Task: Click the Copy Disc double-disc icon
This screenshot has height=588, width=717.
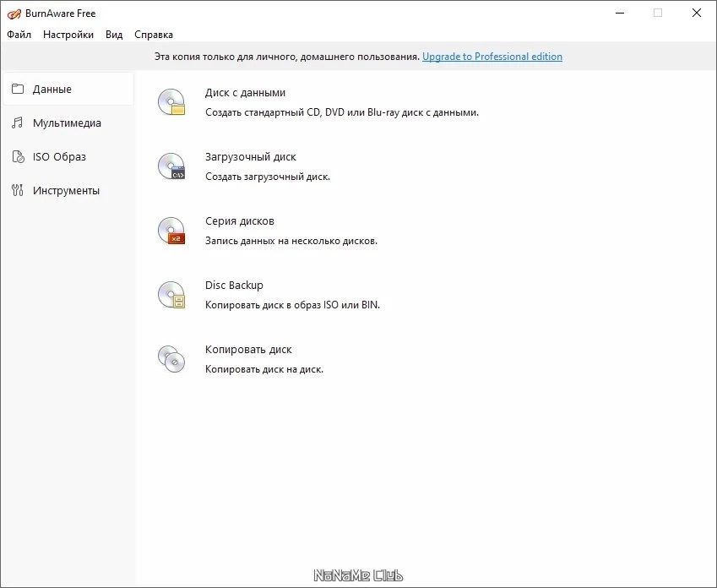Action: pos(171,359)
